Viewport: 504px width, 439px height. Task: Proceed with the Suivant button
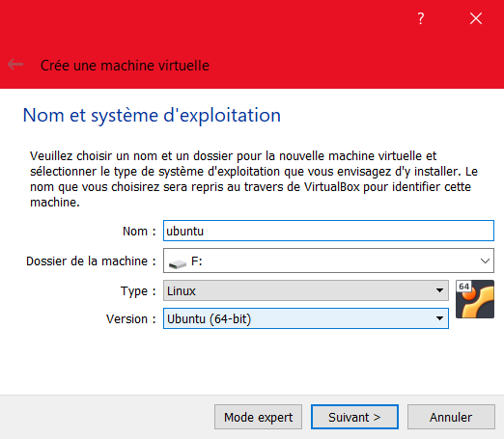point(354,417)
